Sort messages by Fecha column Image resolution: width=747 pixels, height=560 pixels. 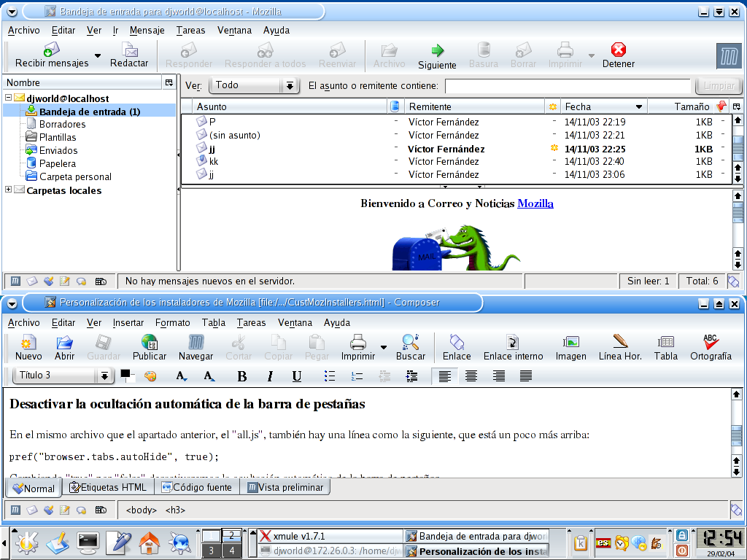click(x=604, y=106)
